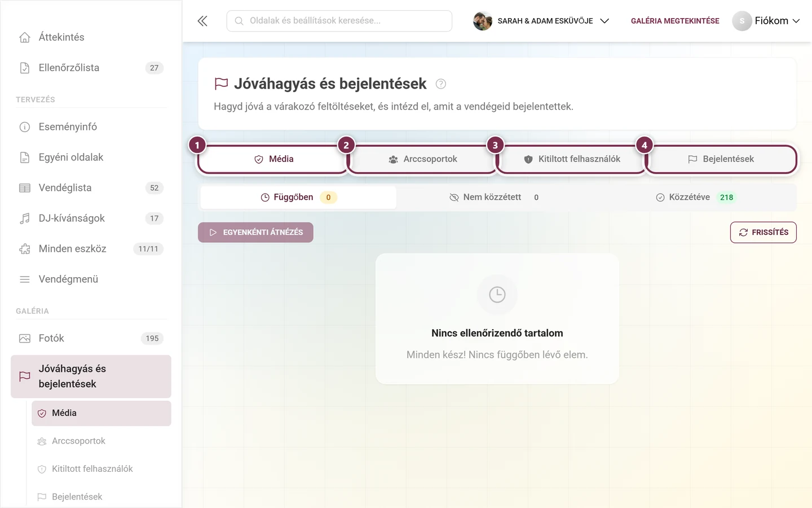
Task: Open Média in sidebar submenu
Action: pyautogui.click(x=101, y=414)
